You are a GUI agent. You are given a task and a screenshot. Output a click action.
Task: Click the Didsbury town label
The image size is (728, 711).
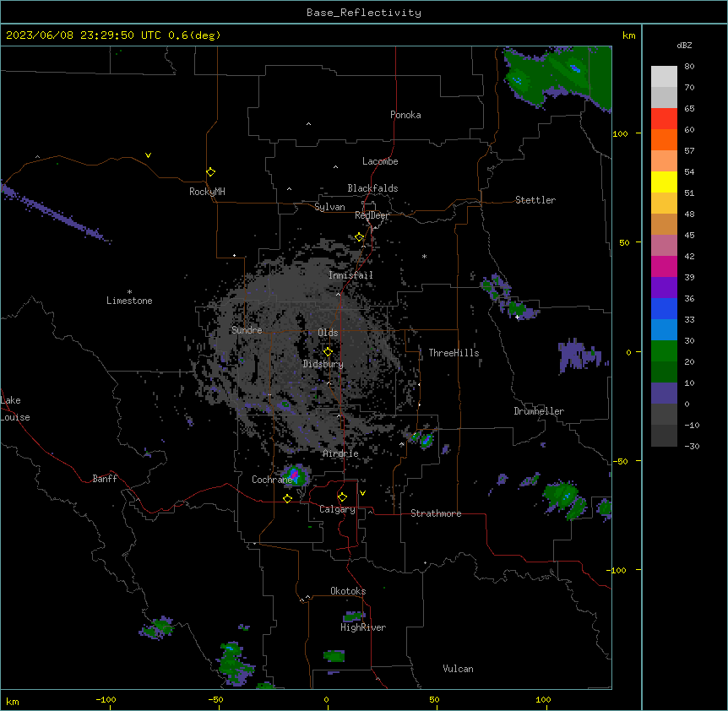[x=323, y=364]
